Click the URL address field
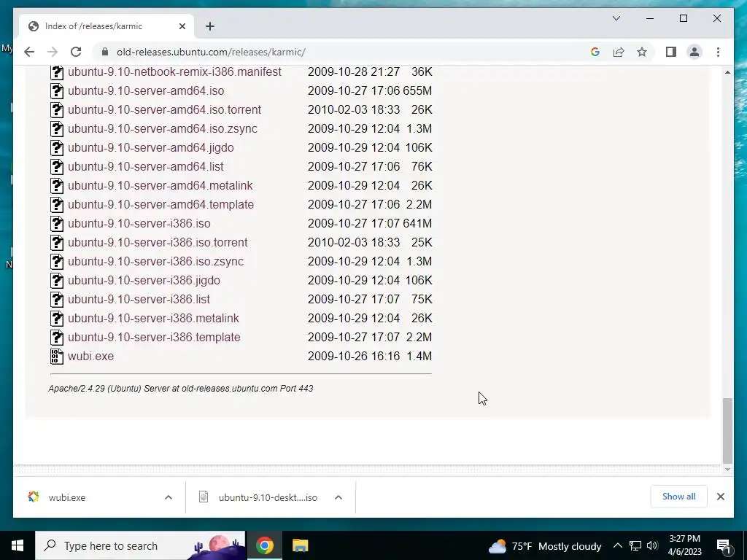This screenshot has height=560, width=747. click(x=343, y=52)
